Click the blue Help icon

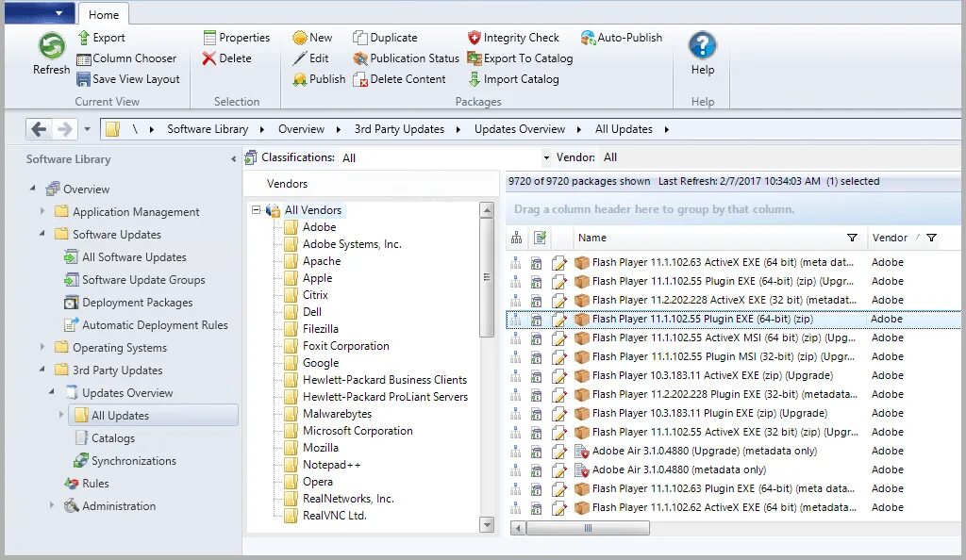point(702,45)
